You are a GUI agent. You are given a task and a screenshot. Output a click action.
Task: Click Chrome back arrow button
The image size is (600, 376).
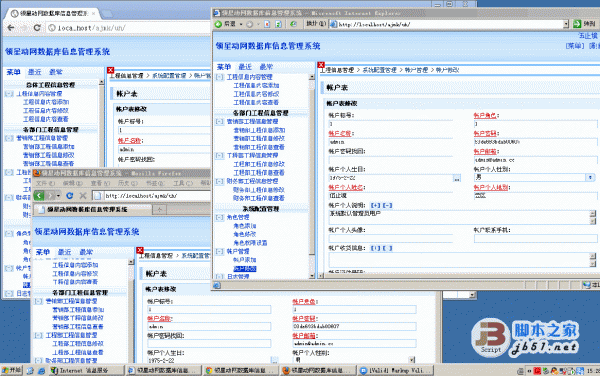pyautogui.click(x=11, y=28)
